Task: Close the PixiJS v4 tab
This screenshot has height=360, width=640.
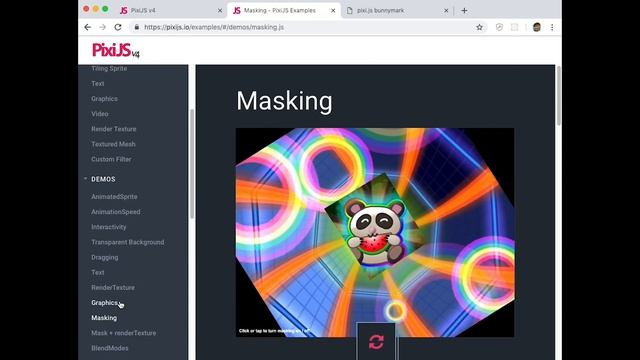Action: (220, 11)
